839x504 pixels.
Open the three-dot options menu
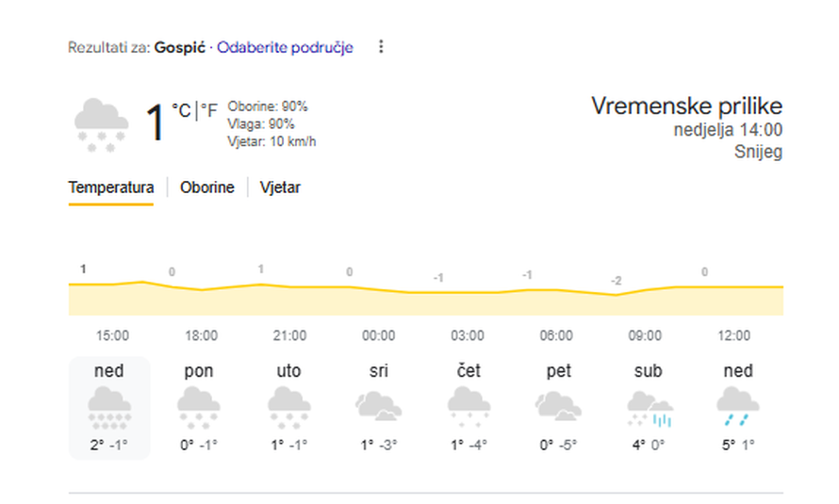tap(381, 47)
